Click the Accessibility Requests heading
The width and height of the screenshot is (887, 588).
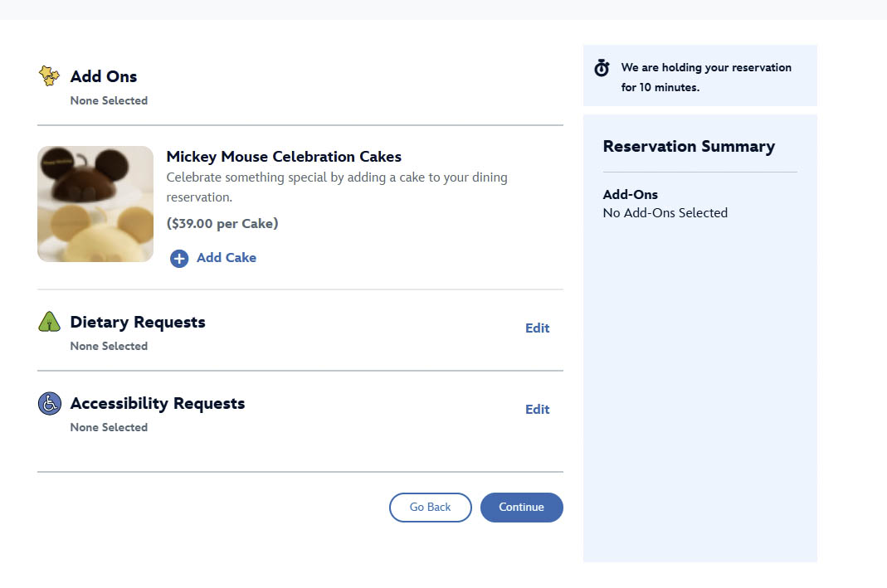[158, 404]
